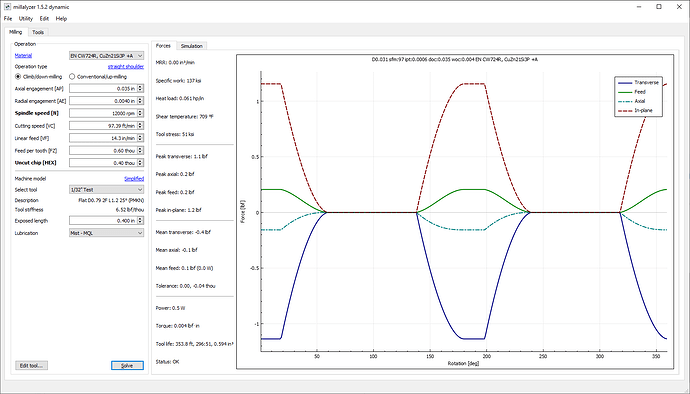Click the Spindle speed spinner arrows
Screen dimensions: 690x394
(140, 113)
